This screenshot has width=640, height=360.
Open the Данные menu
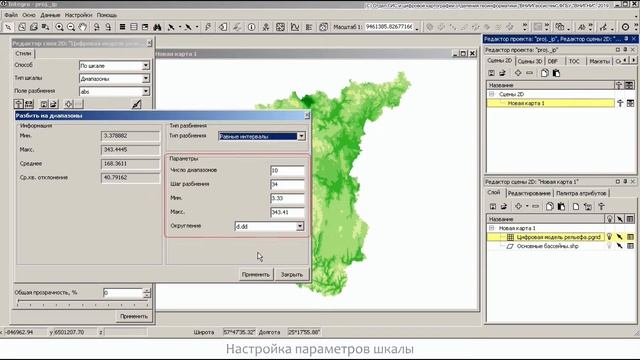[x=50, y=15]
